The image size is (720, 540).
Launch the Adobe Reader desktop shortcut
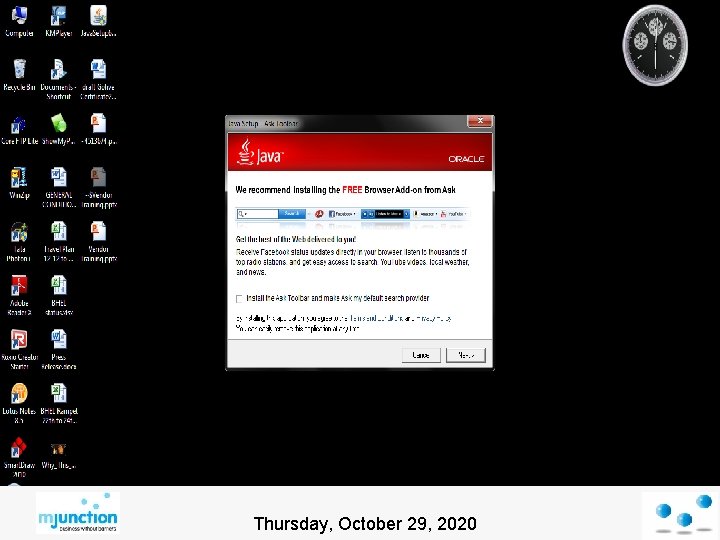pos(19,295)
